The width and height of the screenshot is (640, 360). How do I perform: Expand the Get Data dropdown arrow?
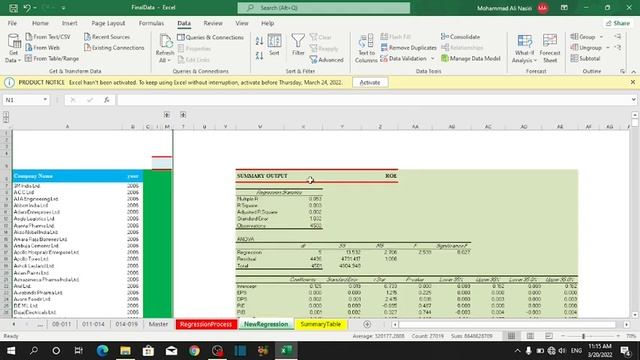[19, 60]
